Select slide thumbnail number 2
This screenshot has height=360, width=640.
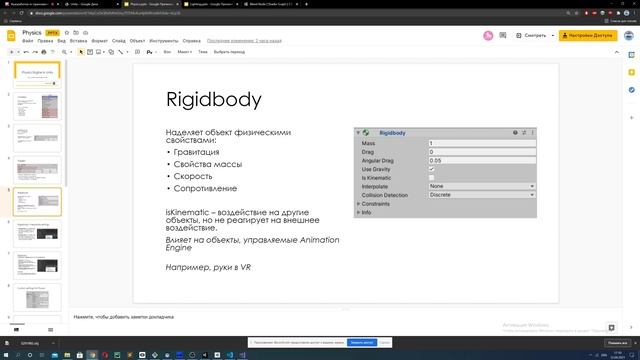[x=37, y=106]
